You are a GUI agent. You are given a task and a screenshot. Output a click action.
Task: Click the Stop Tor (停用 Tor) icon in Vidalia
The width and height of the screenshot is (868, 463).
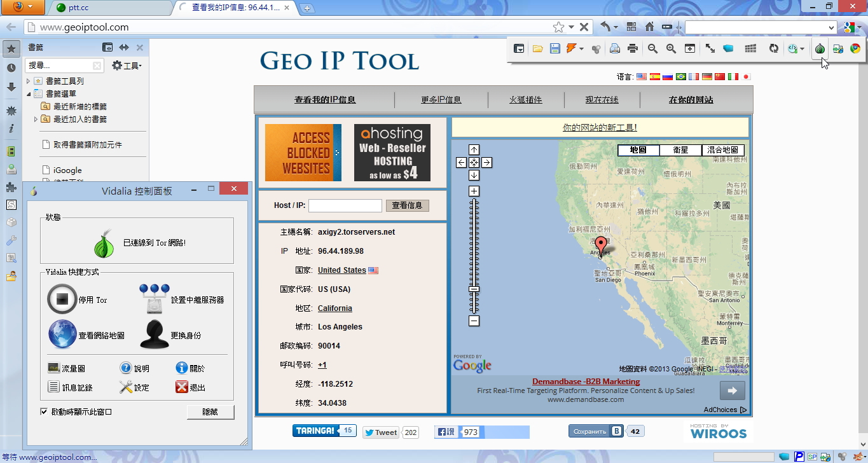pos(62,300)
